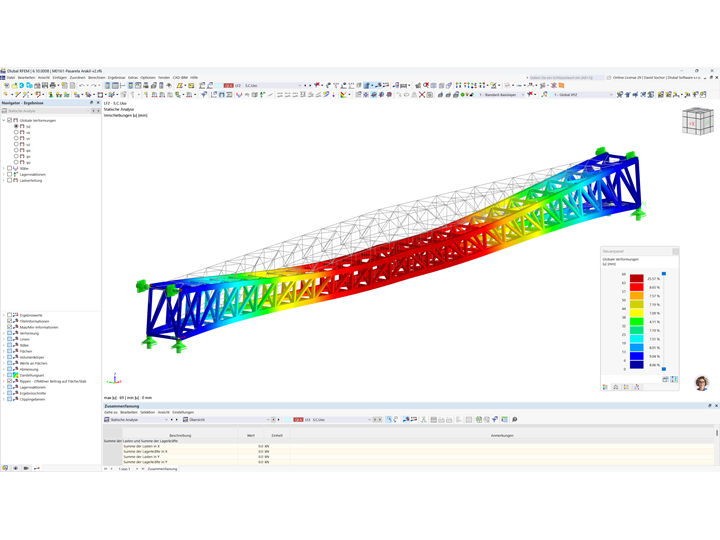Viewport: 720px width, 540px height.
Task: Open the 1 - Standard-Basislayer dropdown
Action: point(501,95)
